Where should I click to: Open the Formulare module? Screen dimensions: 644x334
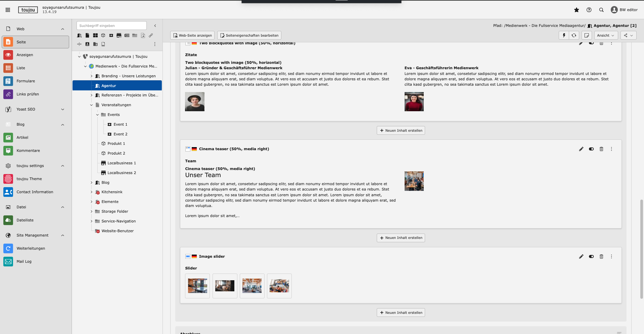26,81
